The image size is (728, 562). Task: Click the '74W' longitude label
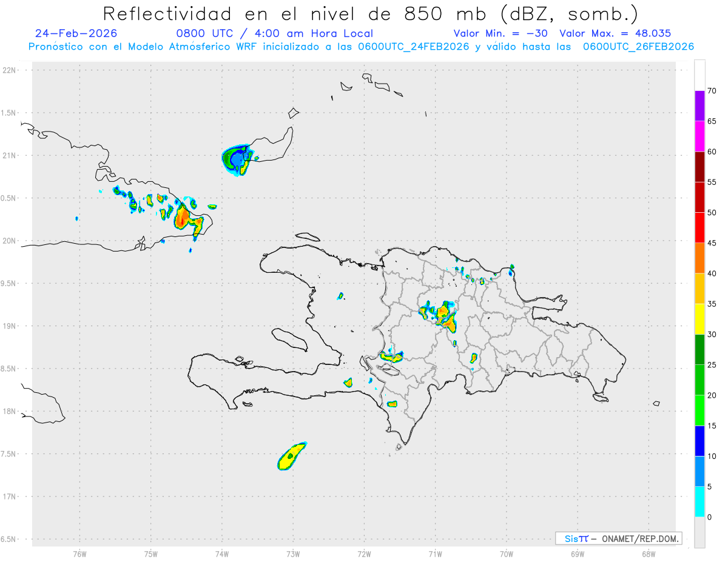[222, 554]
